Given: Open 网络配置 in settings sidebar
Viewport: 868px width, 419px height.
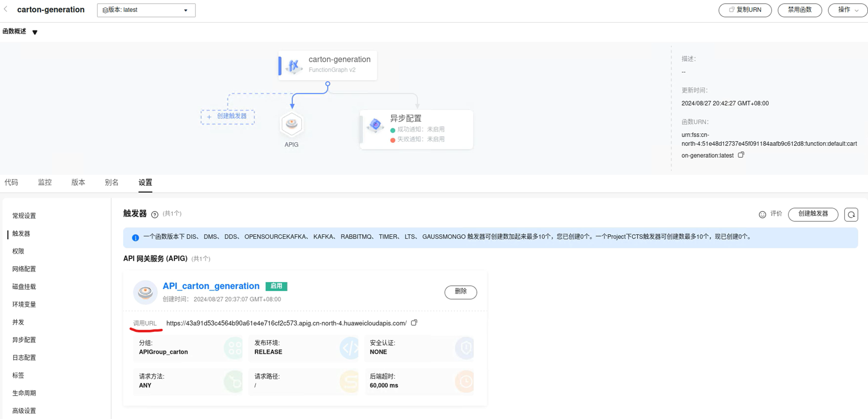Looking at the screenshot, I should [x=24, y=269].
